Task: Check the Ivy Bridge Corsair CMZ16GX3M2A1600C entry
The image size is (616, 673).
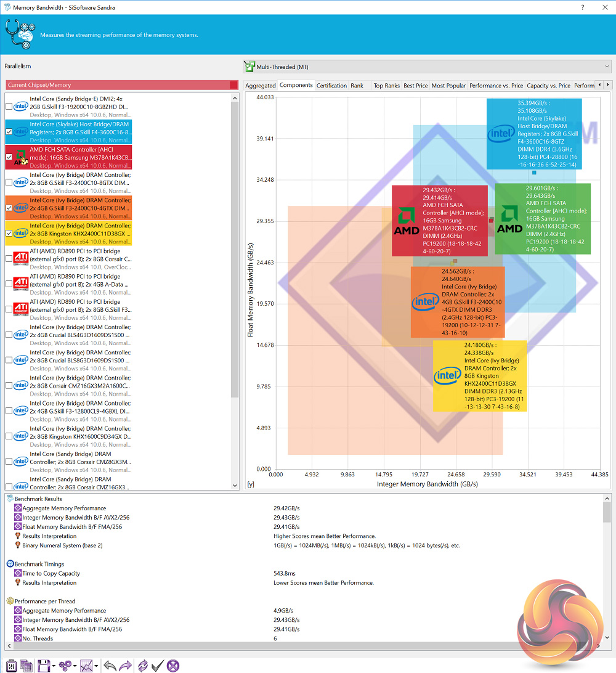Action: point(9,385)
